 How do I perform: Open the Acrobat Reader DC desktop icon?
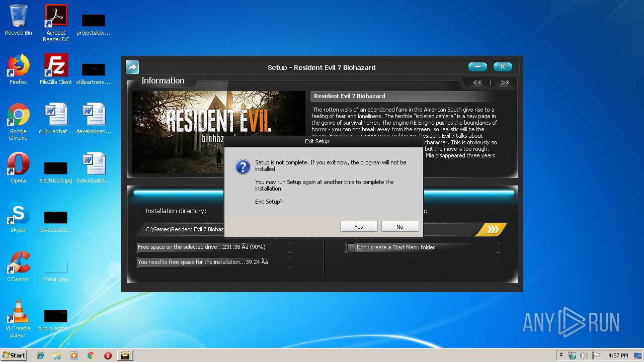point(56,23)
